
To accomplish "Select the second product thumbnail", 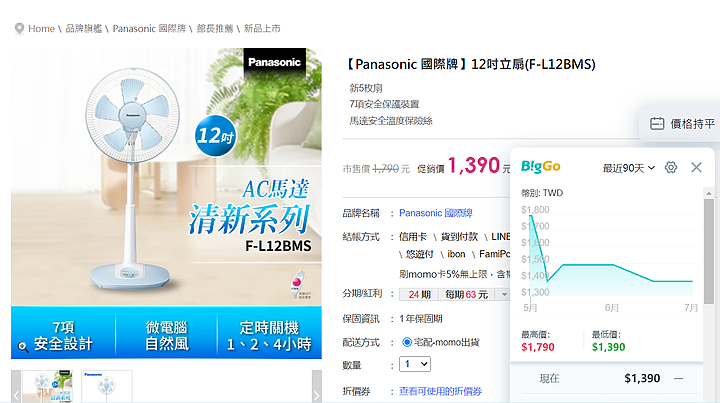I will point(107,386).
